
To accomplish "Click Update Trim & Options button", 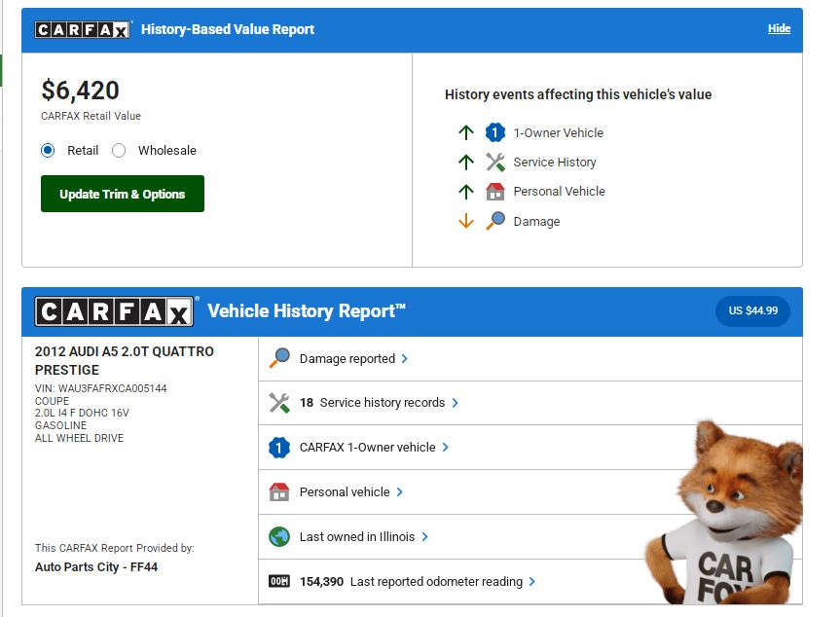I will coord(123,194).
